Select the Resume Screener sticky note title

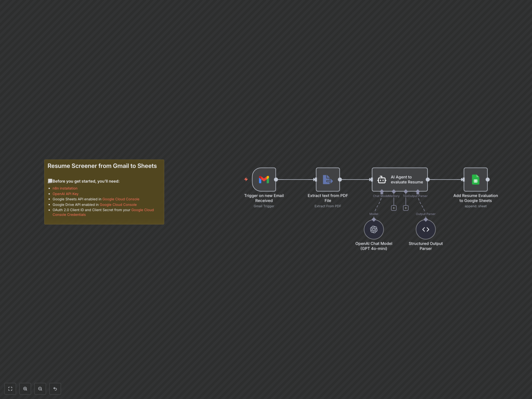102,166
